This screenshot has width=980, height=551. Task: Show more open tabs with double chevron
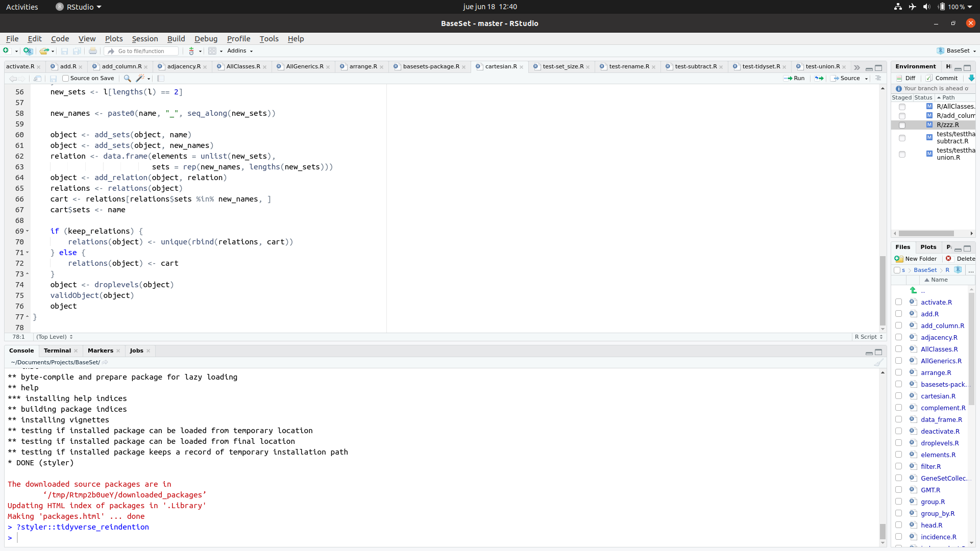[856, 67]
